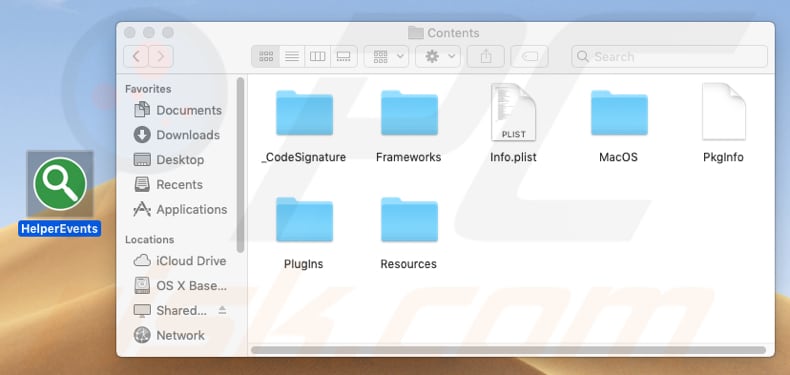The height and width of the screenshot is (375, 790).
Task: Click the Contents folder title icon
Action: coord(416,33)
